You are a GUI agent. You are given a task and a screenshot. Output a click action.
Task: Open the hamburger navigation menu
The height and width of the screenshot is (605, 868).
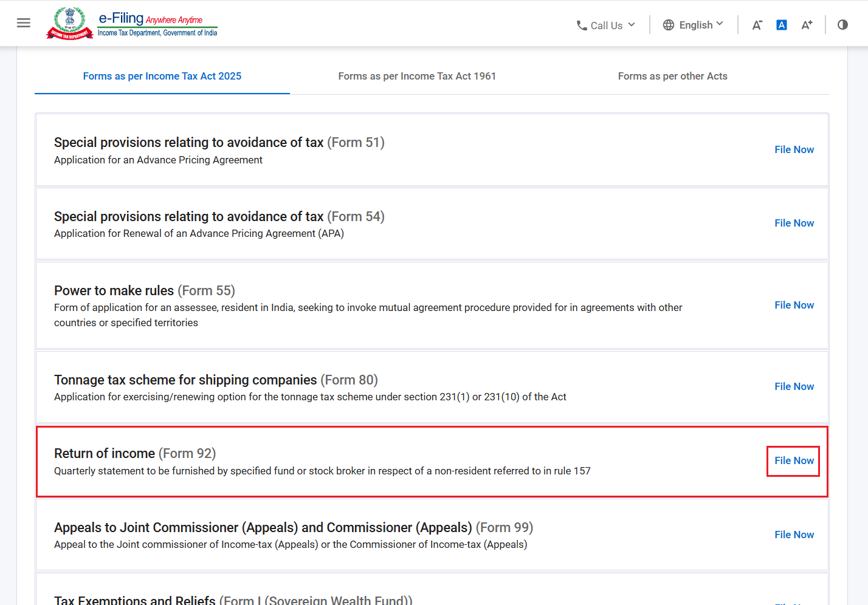click(24, 23)
